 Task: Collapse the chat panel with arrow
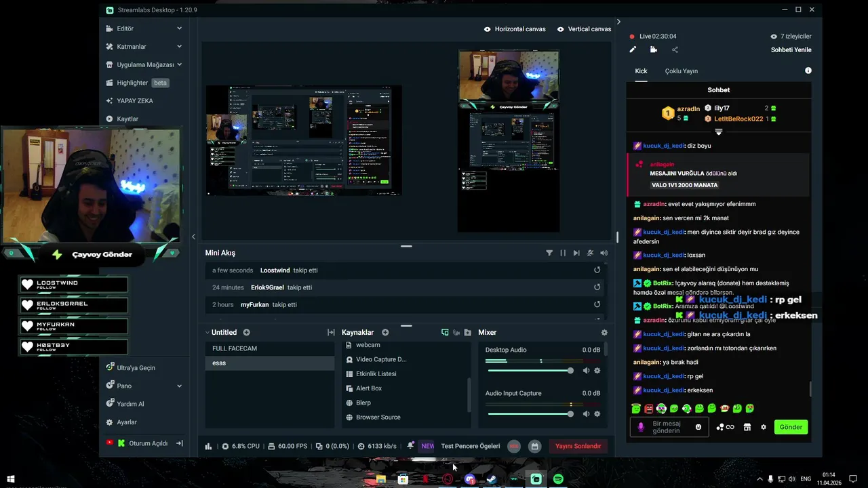click(x=618, y=22)
